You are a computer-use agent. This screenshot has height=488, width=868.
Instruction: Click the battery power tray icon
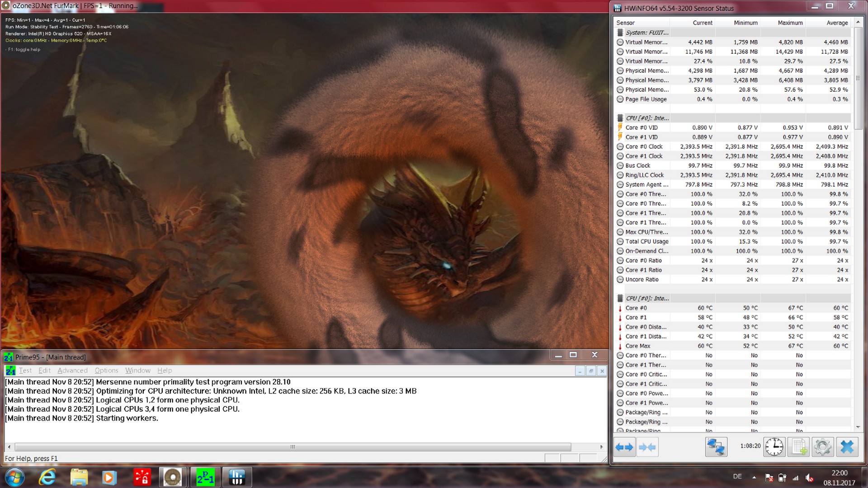(783, 478)
